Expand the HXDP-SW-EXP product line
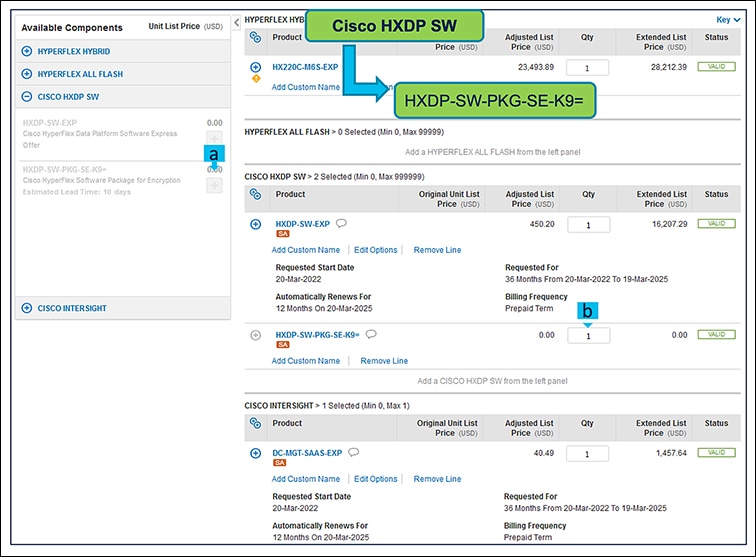 256,224
